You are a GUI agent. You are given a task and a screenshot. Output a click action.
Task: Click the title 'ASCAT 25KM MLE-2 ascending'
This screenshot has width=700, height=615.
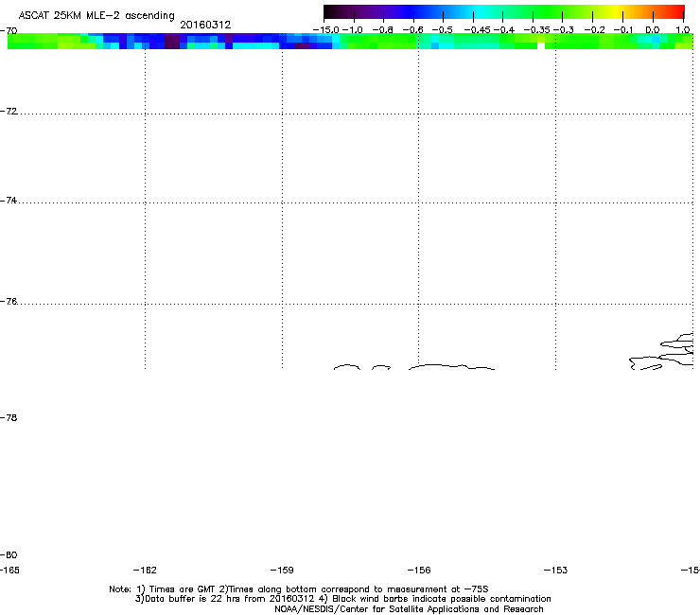coord(96,16)
